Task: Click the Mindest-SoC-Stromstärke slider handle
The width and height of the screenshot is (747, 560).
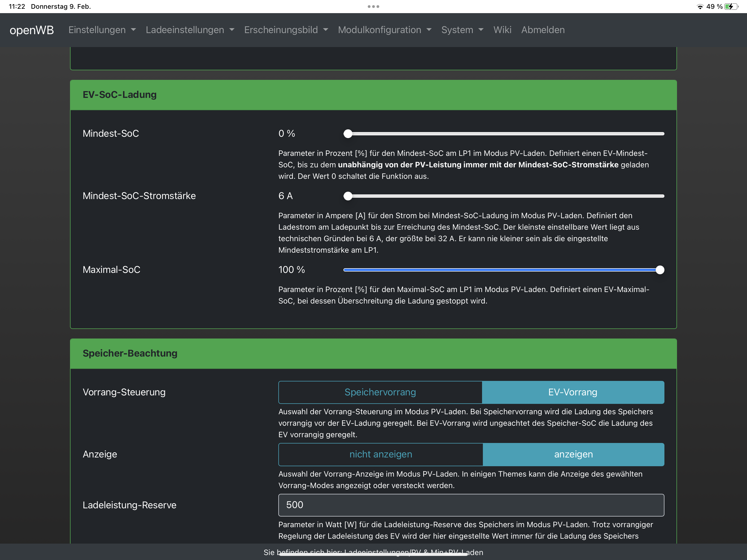Action: [x=348, y=196]
